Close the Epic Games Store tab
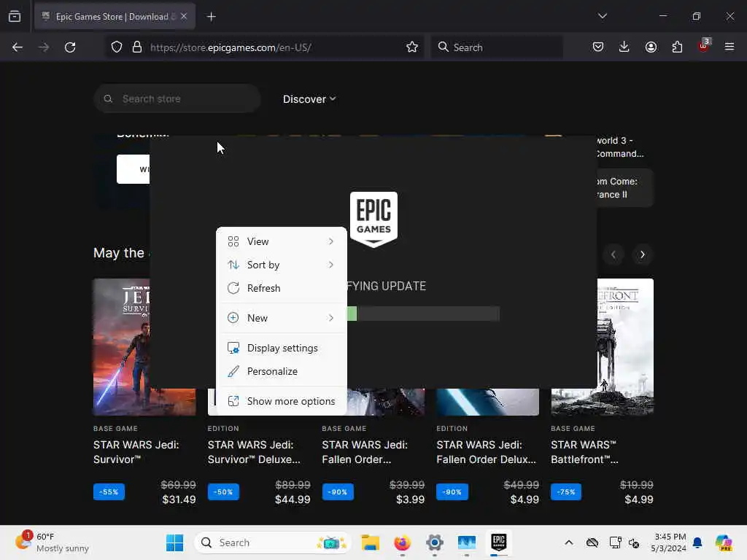Screen dimensions: 747x560 [x=184, y=16]
